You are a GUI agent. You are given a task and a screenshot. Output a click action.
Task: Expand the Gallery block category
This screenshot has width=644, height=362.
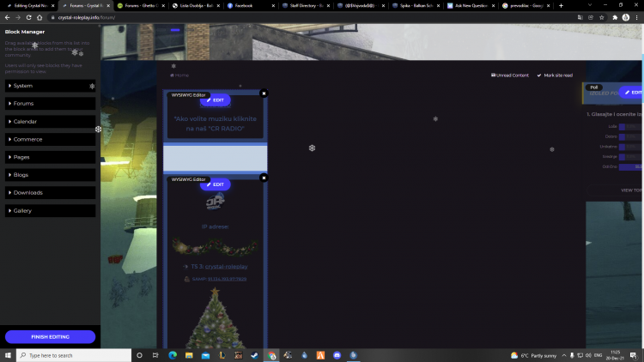[x=50, y=210]
